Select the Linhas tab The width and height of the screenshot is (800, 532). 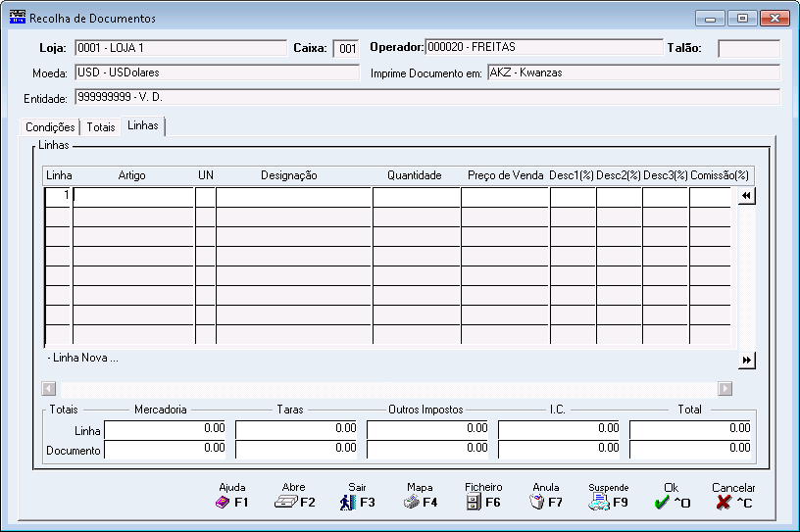(143, 126)
